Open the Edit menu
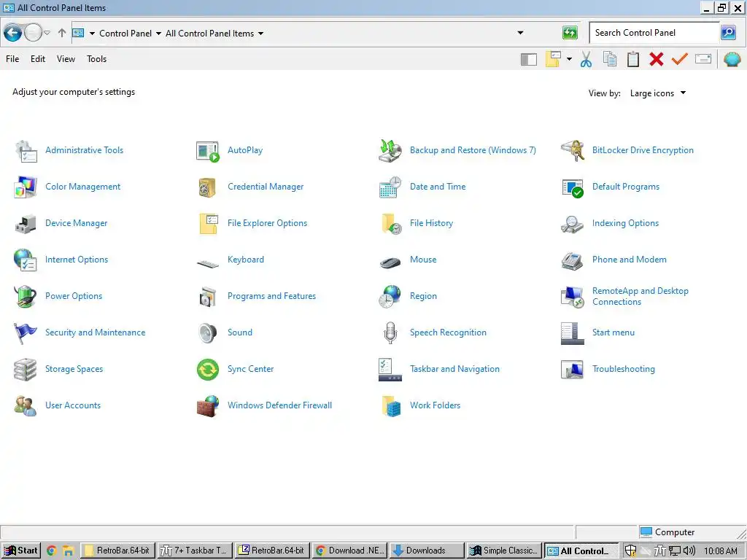 click(38, 59)
